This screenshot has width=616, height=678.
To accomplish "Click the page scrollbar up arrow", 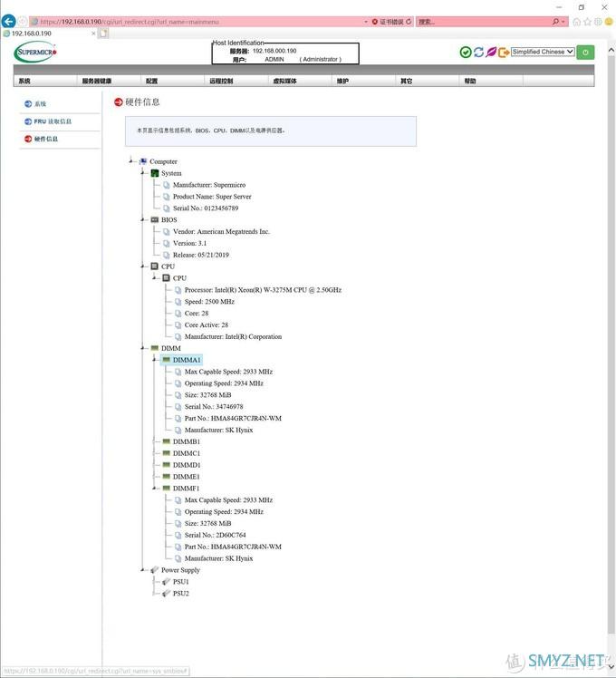I will pos(611,51).
